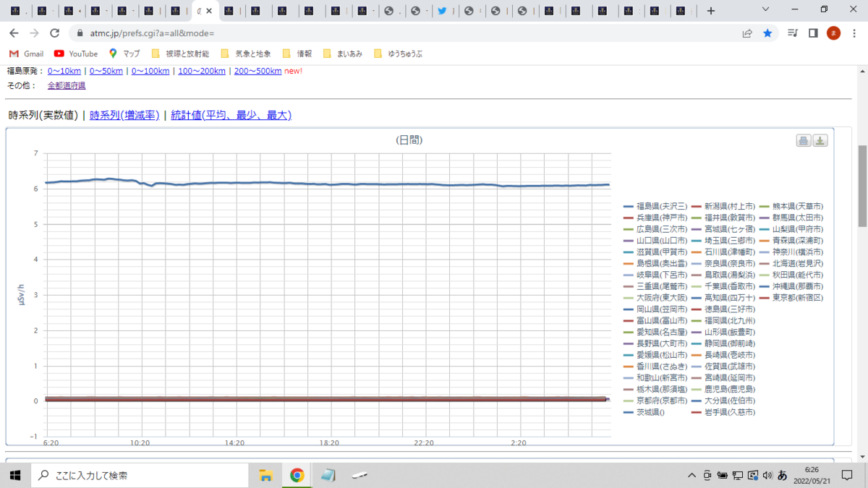This screenshot has width=868, height=488.
Task: Open the ゆうちゅうぶ bookmark folder
Action: tap(398, 53)
